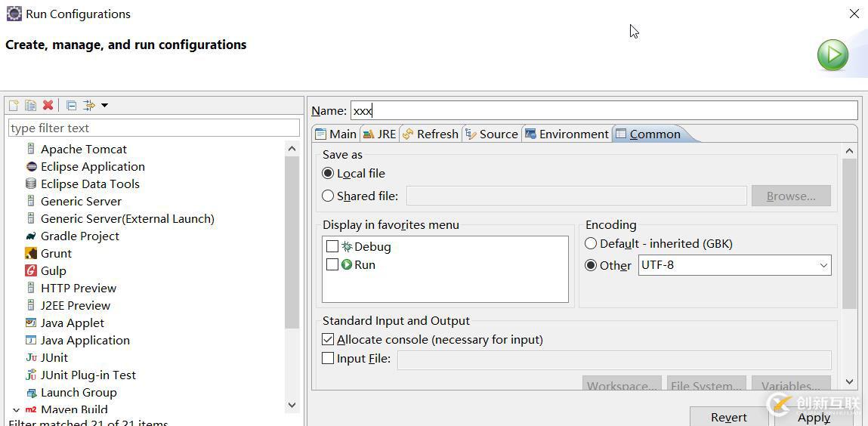The image size is (868, 426).
Task: Click the File System... button
Action: pyautogui.click(x=706, y=384)
